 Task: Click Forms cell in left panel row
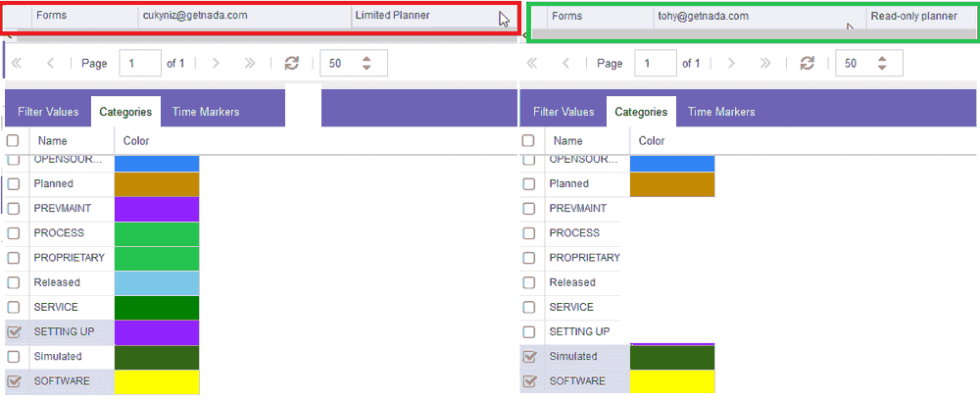click(84, 16)
